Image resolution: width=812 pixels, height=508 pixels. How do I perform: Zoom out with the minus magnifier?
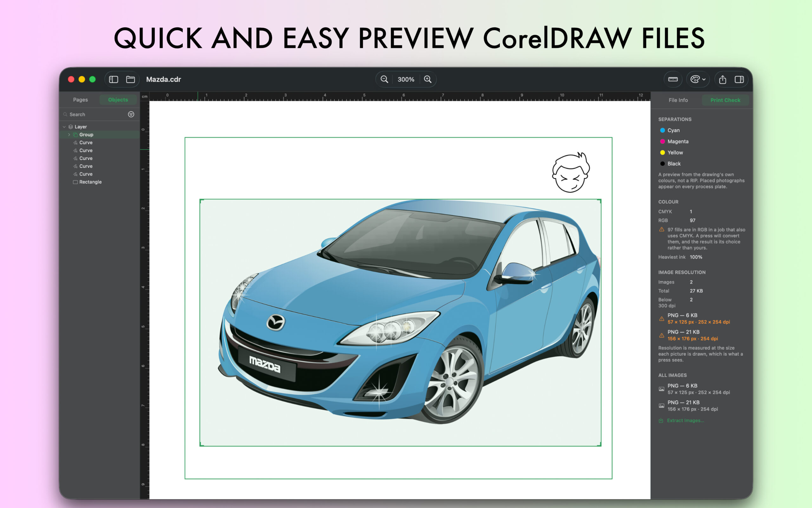click(384, 79)
